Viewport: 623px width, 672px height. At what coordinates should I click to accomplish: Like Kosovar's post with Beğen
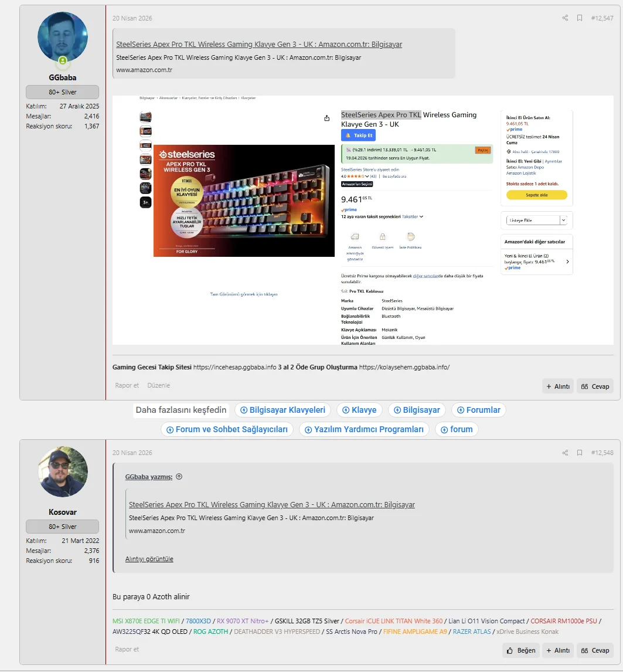520,650
